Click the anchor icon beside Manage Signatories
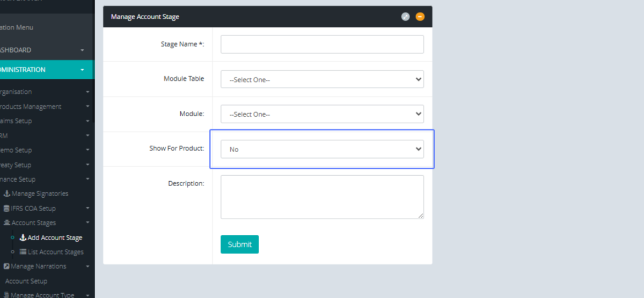This screenshot has width=644, height=298. [7, 193]
